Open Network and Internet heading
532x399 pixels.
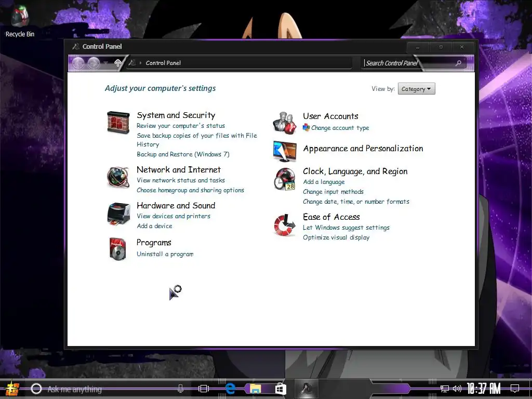[179, 170]
